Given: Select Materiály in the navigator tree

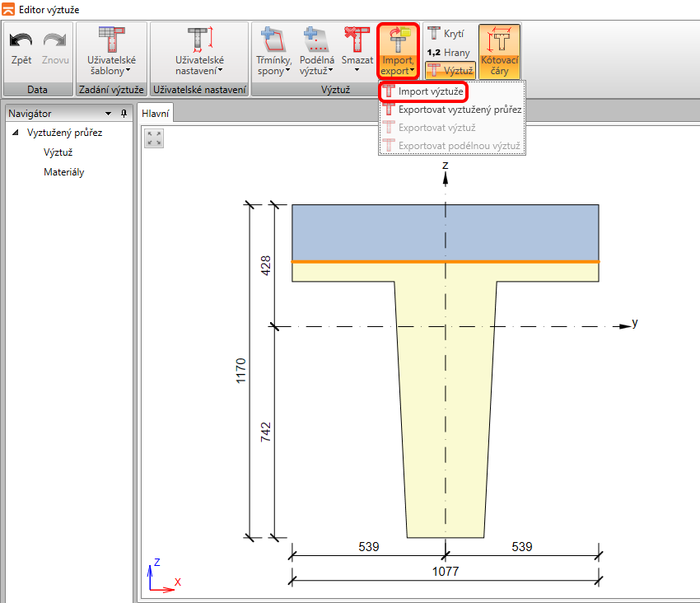Looking at the screenshot, I should pyautogui.click(x=63, y=172).
